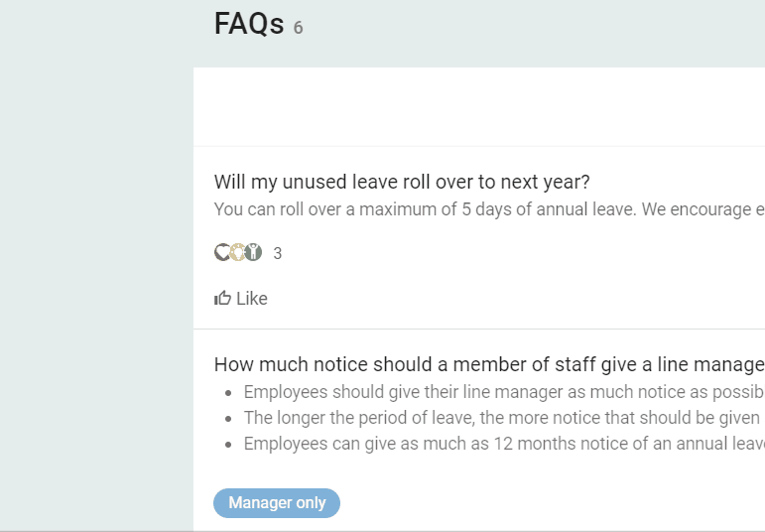765x532 pixels.
Task: Open the notice to line manager question
Action: [489, 364]
